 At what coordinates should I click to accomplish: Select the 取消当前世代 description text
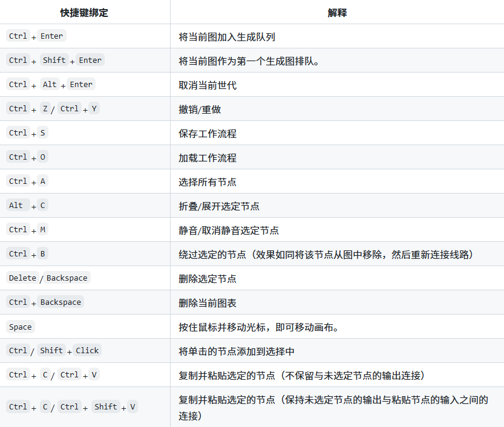tap(208, 85)
